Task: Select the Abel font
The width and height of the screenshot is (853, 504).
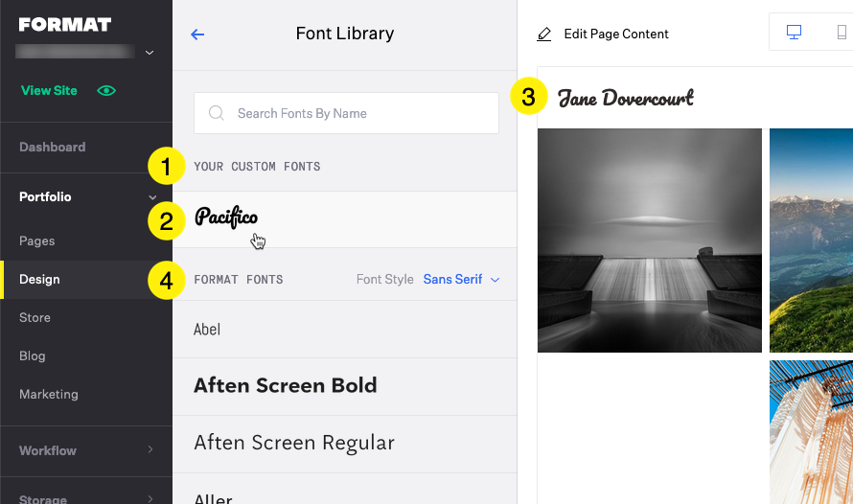Action: tap(345, 329)
